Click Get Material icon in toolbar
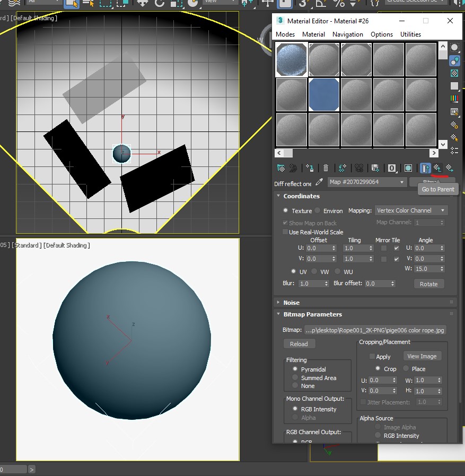 (x=281, y=168)
